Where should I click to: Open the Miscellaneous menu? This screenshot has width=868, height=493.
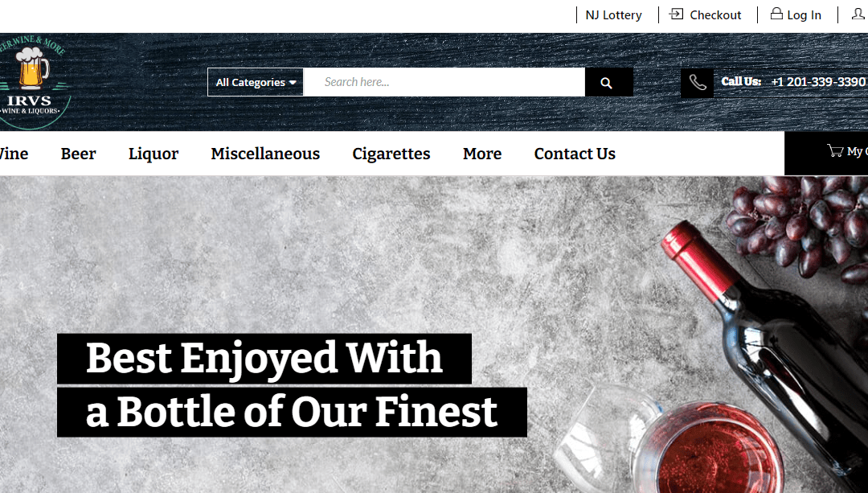point(265,154)
